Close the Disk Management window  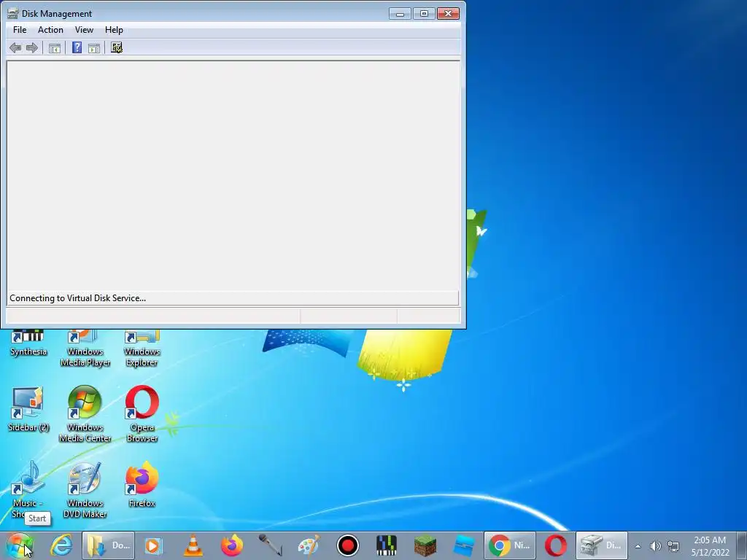448,14
